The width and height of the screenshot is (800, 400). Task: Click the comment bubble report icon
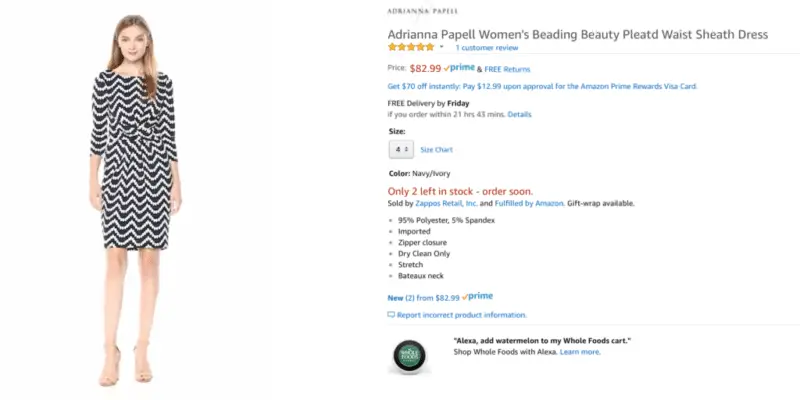[391, 315]
